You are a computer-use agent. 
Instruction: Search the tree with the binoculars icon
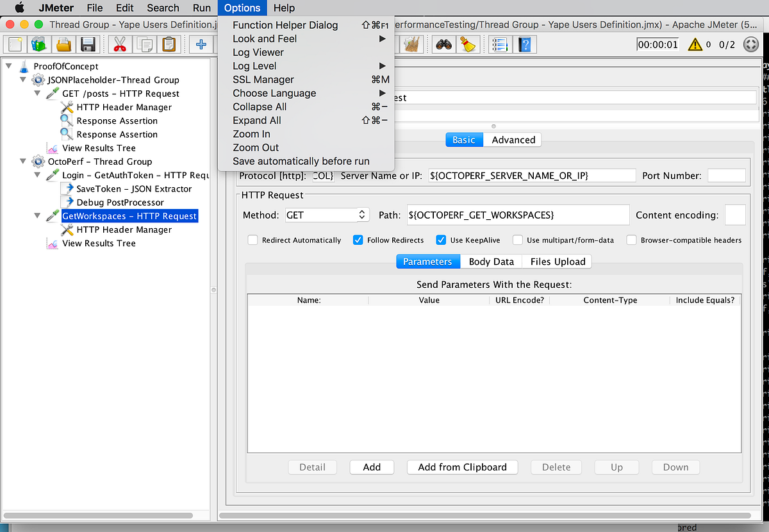coord(445,44)
